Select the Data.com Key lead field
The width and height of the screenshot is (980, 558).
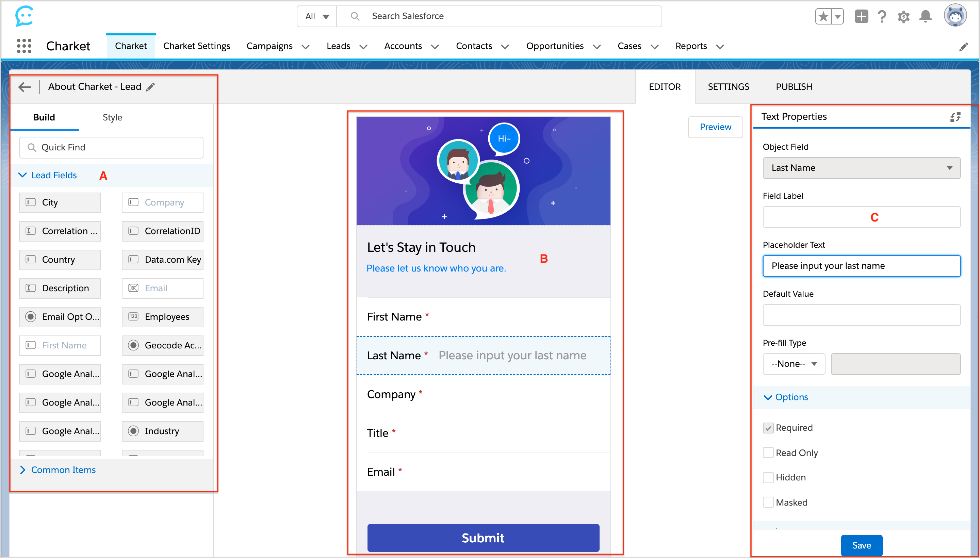pyautogui.click(x=163, y=260)
